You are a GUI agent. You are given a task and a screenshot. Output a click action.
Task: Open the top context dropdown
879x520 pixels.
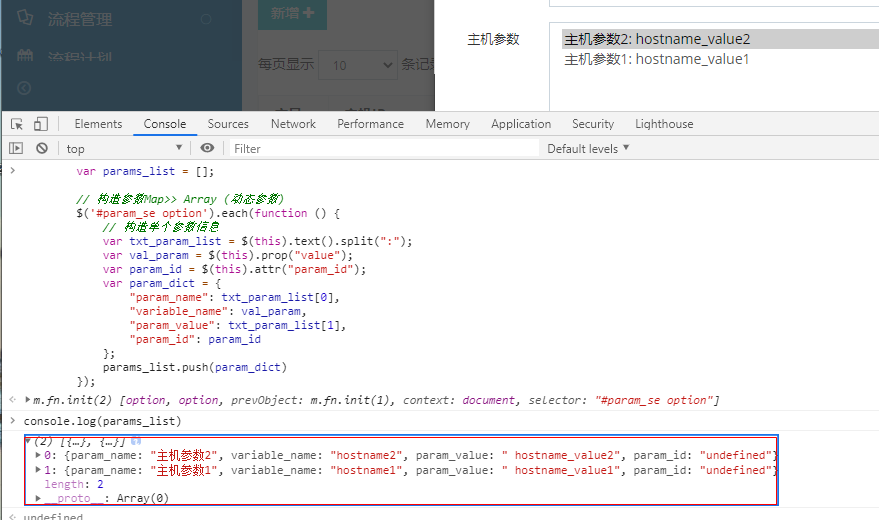click(x=124, y=148)
